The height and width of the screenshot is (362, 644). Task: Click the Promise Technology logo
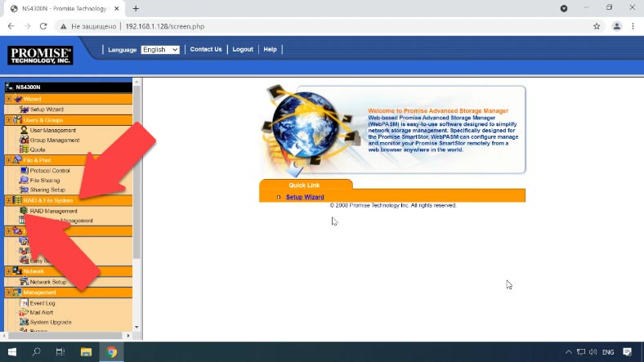(40, 55)
